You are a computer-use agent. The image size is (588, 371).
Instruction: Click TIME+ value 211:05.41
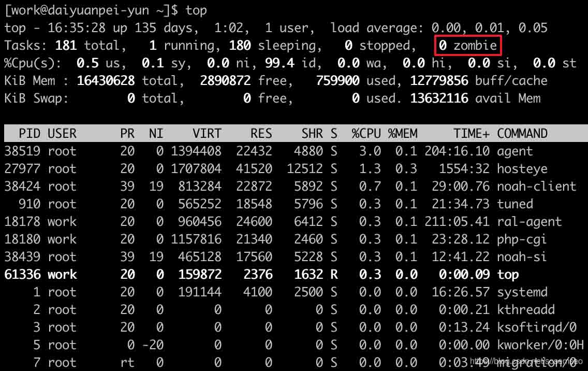[x=457, y=222]
